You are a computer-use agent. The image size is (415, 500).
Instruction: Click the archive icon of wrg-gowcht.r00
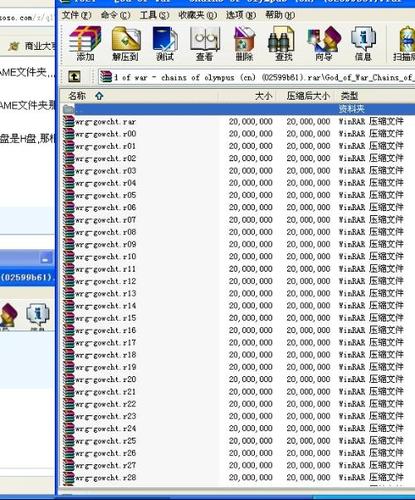point(69,134)
